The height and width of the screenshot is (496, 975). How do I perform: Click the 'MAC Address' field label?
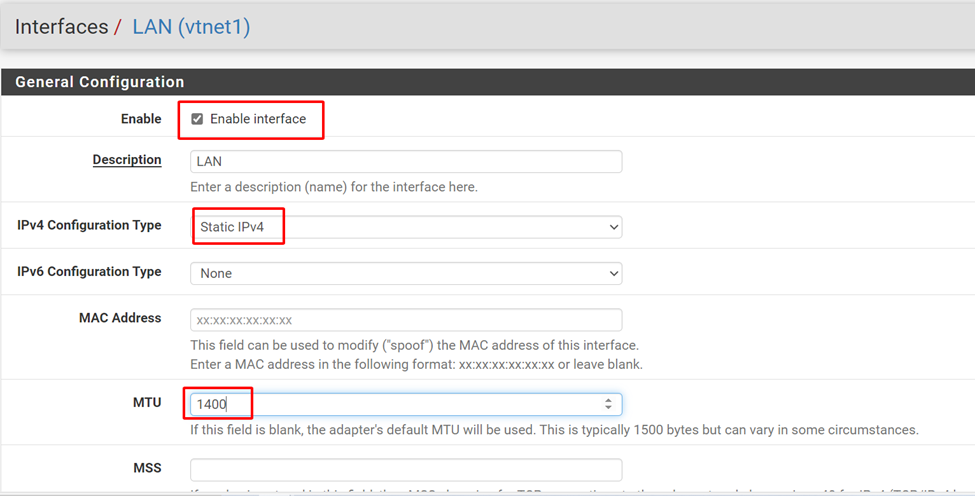pos(120,318)
